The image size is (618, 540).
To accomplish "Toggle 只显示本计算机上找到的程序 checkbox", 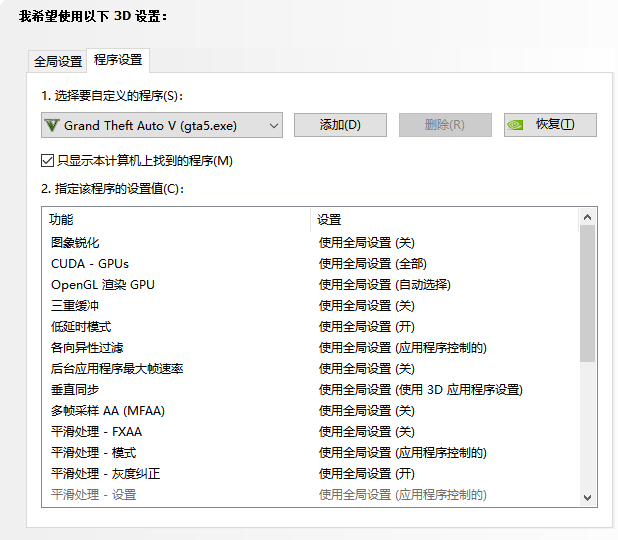I will (48, 160).
